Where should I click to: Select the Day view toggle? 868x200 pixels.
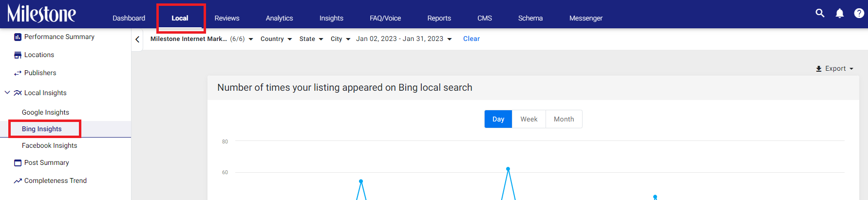pos(498,119)
